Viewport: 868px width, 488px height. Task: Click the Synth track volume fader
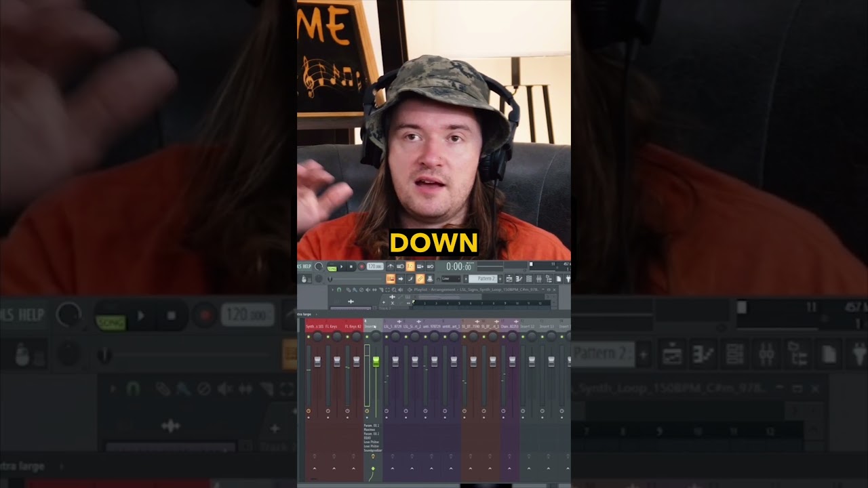point(317,362)
